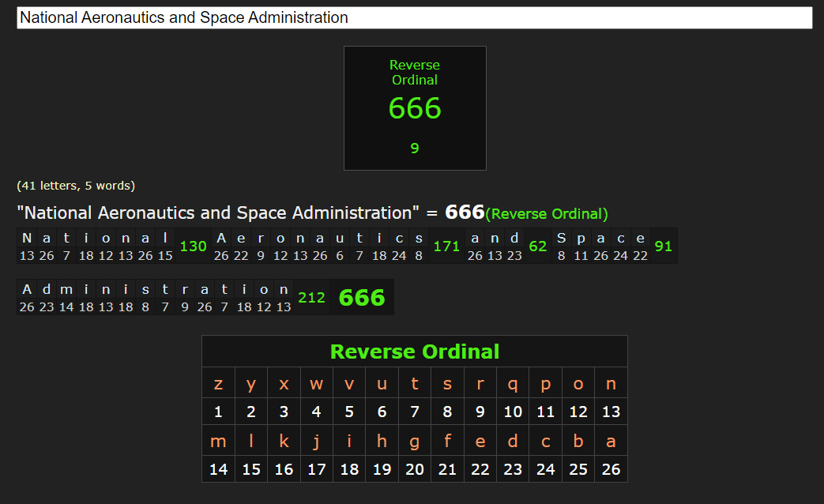Image resolution: width=824 pixels, height=504 pixels.
Task: Click the word sum 130 for National
Action: (194, 246)
